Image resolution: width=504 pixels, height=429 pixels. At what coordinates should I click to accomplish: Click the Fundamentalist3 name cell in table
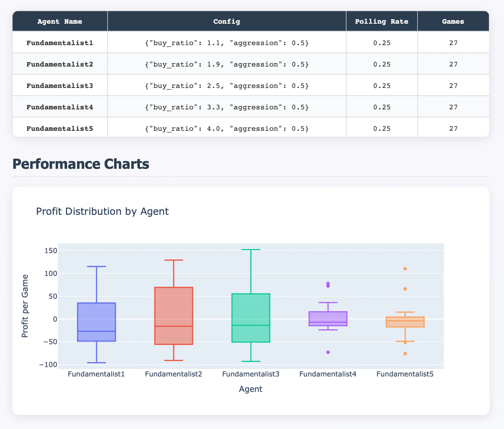pos(60,86)
